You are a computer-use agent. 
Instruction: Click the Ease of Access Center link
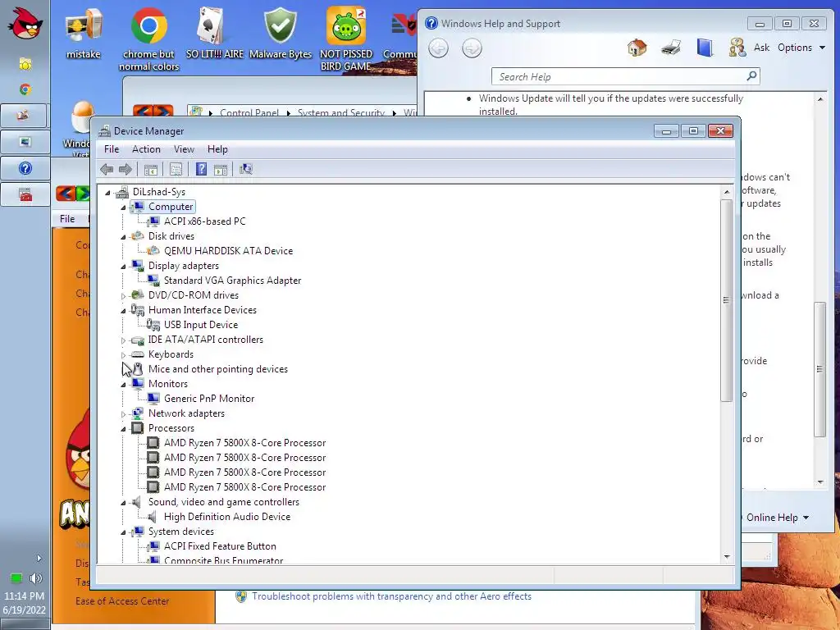pyautogui.click(x=122, y=601)
